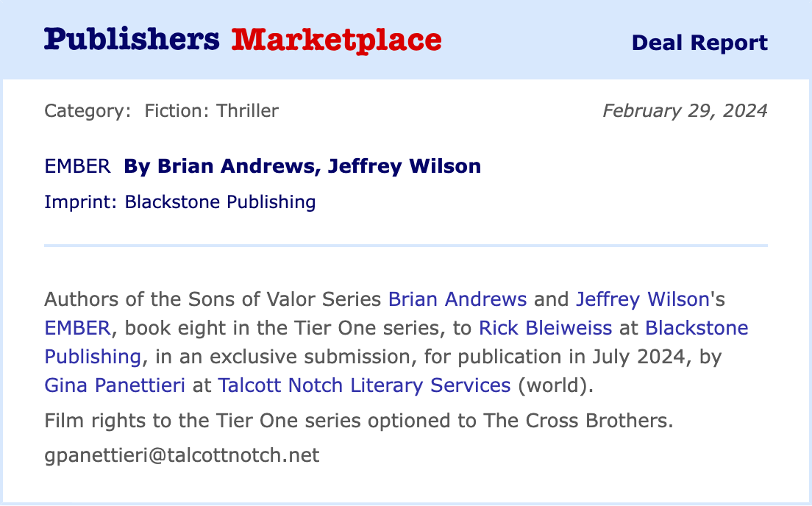Click the Publishers Marketplace logo

(243, 40)
